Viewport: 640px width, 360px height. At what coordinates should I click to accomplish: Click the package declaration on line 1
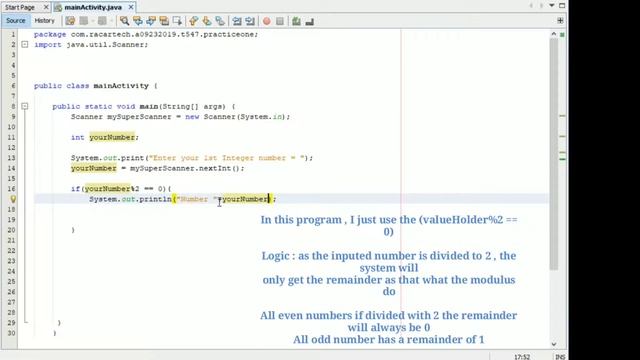tap(146, 34)
